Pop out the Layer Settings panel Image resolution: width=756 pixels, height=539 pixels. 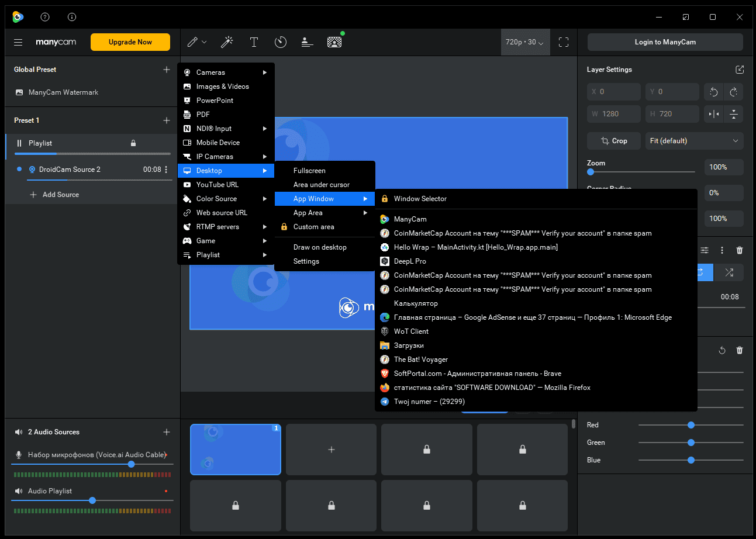point(740,70)
